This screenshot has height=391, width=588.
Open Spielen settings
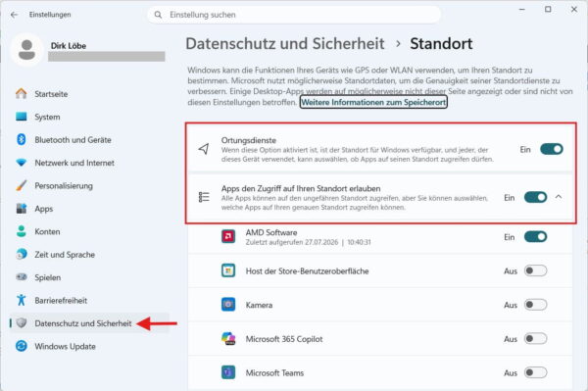(x=89, y=277)
